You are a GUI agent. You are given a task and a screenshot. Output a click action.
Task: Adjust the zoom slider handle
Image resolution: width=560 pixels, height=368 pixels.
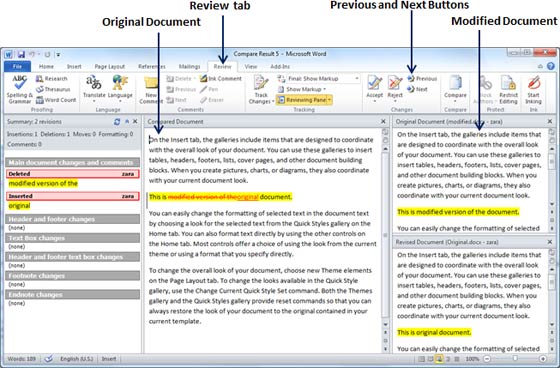coord(515,358)
